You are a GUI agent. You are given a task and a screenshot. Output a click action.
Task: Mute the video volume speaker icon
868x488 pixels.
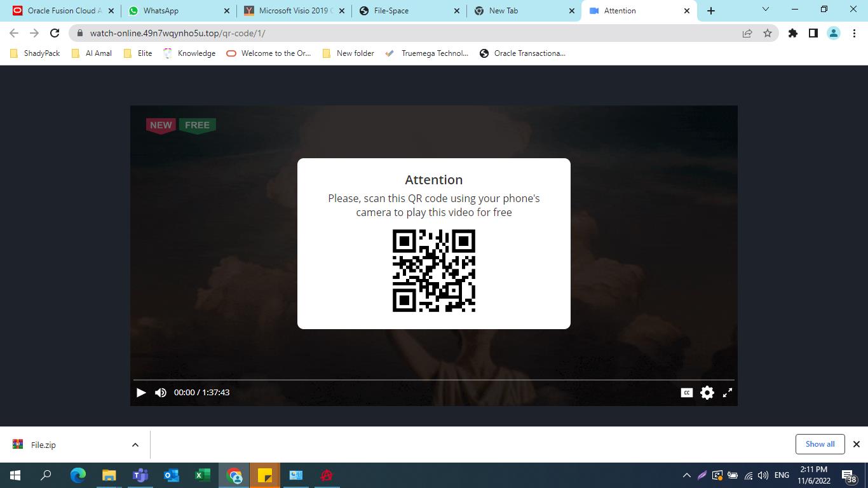point(161,393)
